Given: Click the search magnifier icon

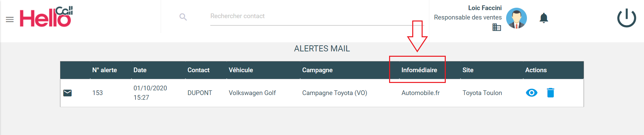Looking at the screenshot, I should tap(183, 17).
